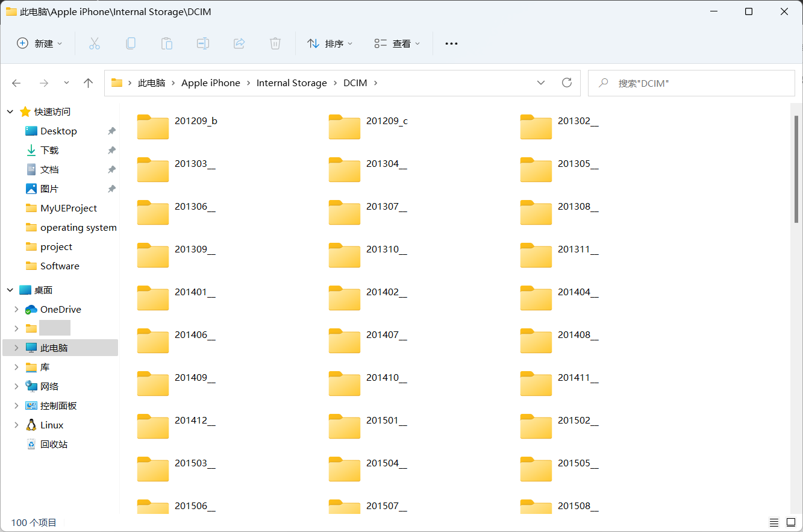Open the Sort dropdown menu
The height and width of the screenshot is (532, 803).
coord(330,43)
